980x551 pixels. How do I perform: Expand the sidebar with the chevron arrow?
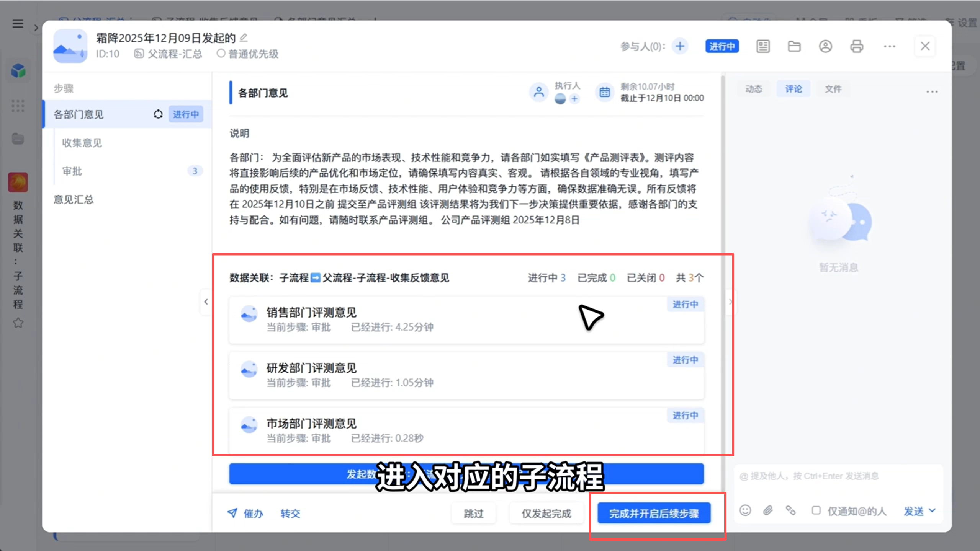36,28
